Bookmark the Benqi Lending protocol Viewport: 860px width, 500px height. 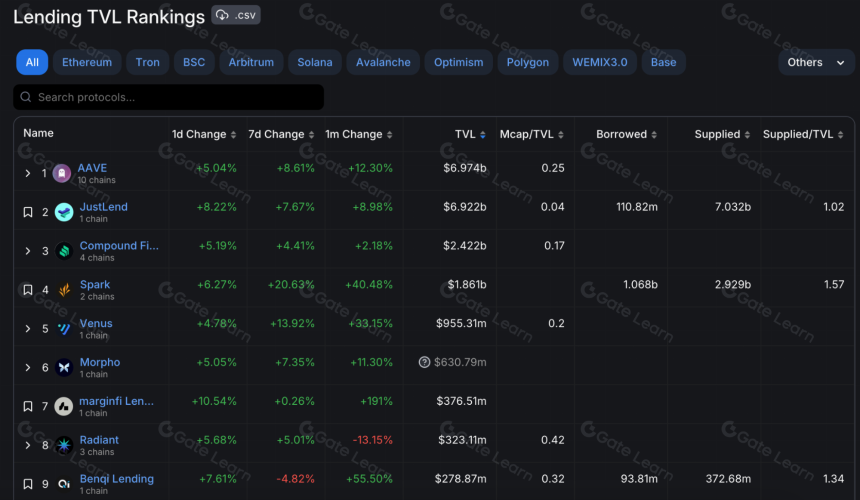(x=27, y=484)
